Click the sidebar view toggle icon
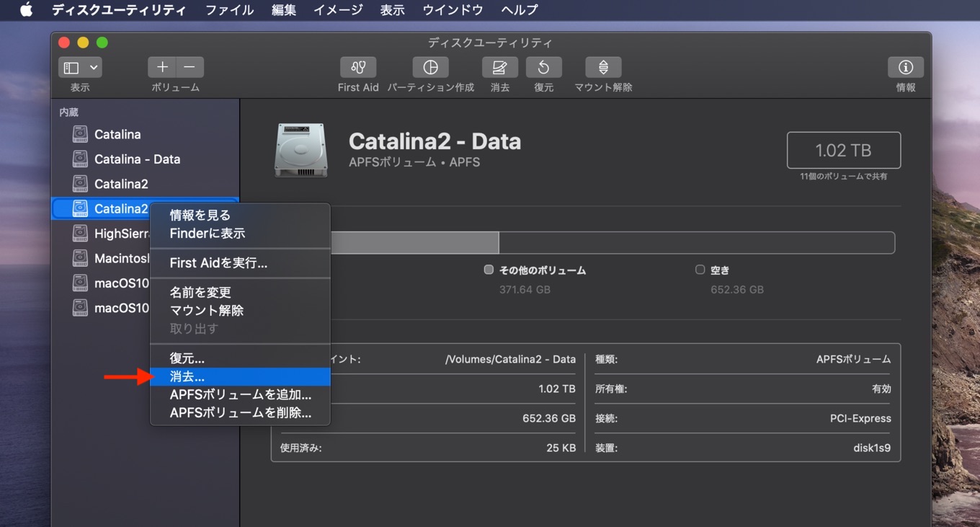This screenshot has width=980, height=527. tap(71, 68)
